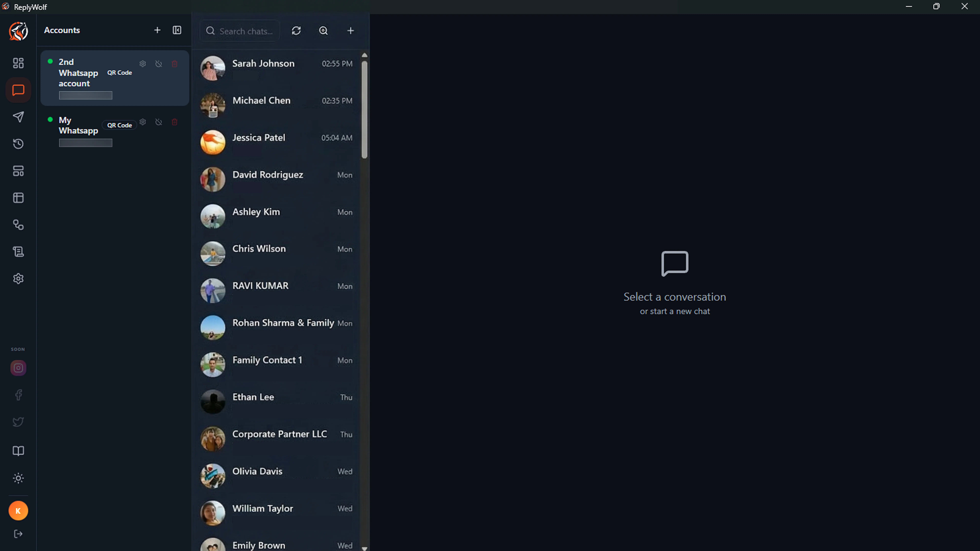Click the Facebook icon in sidebar

(18, 395)
